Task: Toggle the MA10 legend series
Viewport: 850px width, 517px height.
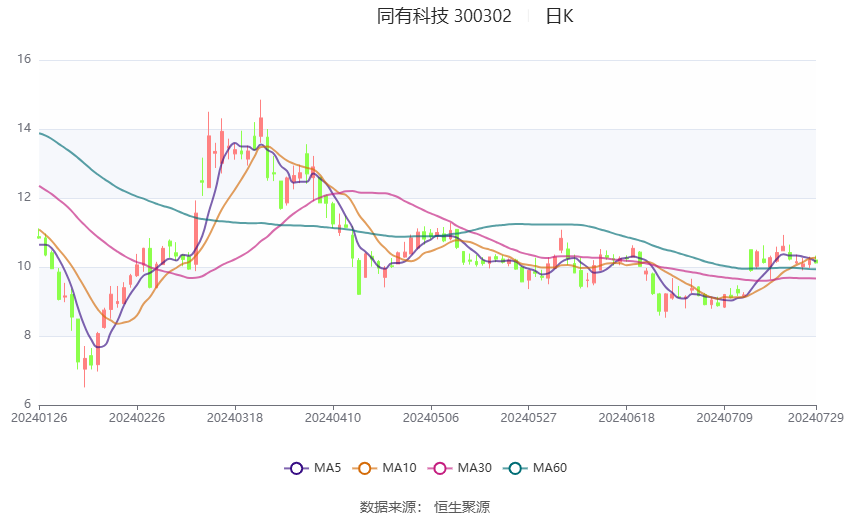Action: pyautogui.click(x=384, y=468)
